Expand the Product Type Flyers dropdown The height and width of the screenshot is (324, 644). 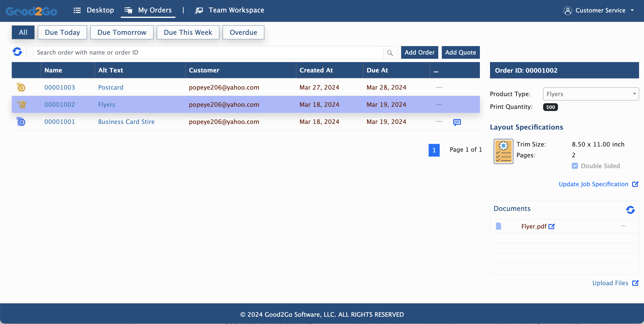tap(591, 94)
